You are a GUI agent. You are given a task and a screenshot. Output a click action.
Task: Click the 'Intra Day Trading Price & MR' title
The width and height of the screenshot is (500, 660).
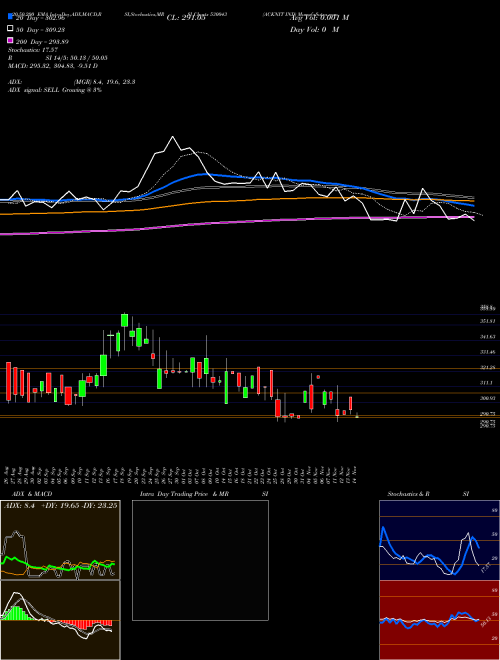(x=184, y=494)
